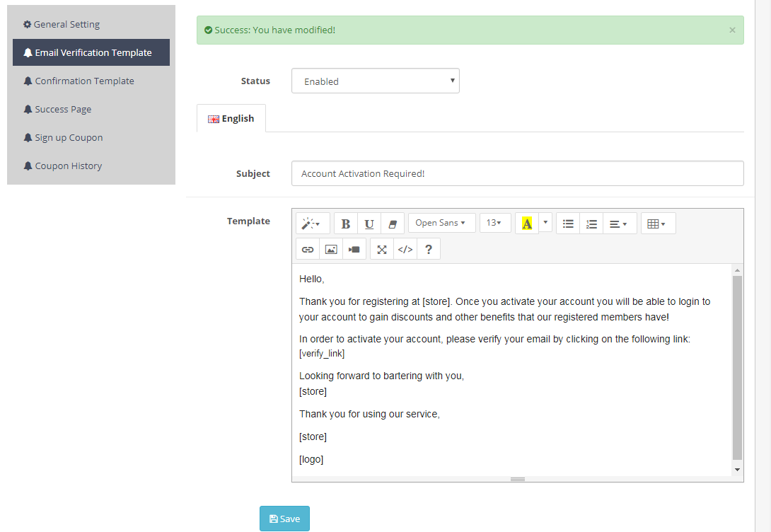This screenshot has width=771, height=532.
Task: Open General Setting menu item
Action: pyautogui.click(x=91, y=24)
